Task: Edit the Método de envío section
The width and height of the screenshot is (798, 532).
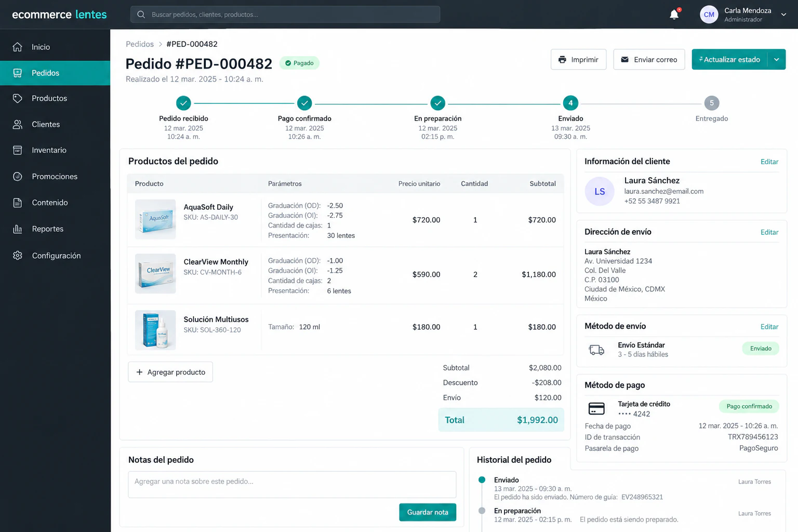Action: pos(769,327)
